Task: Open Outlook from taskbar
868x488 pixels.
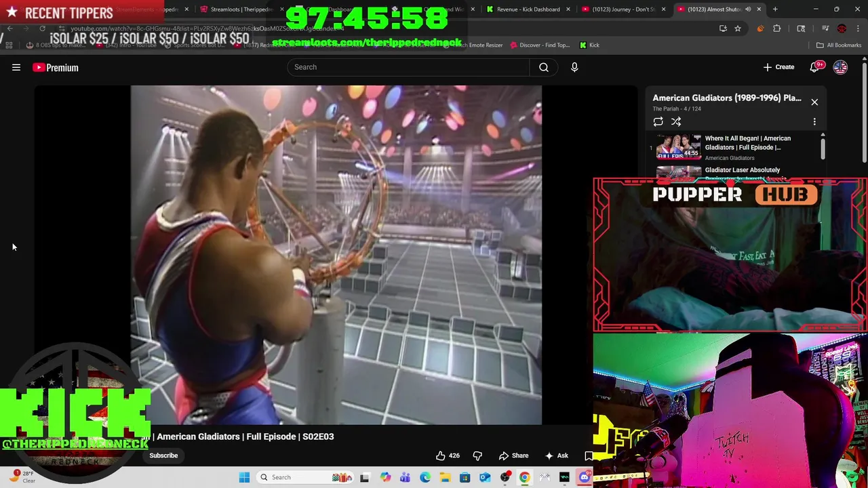Action: [485, 477]
